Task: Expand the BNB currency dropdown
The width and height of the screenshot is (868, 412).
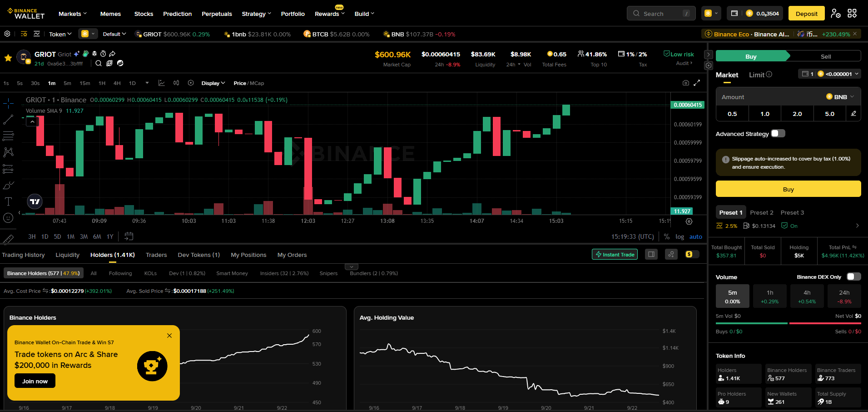Action: pyautogui.click(x=840, y=97)
